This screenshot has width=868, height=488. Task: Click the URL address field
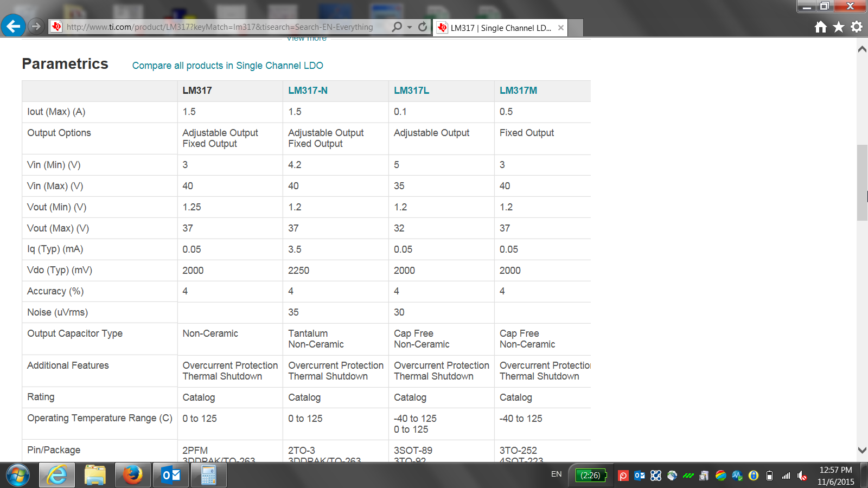(x=220, y=27)
